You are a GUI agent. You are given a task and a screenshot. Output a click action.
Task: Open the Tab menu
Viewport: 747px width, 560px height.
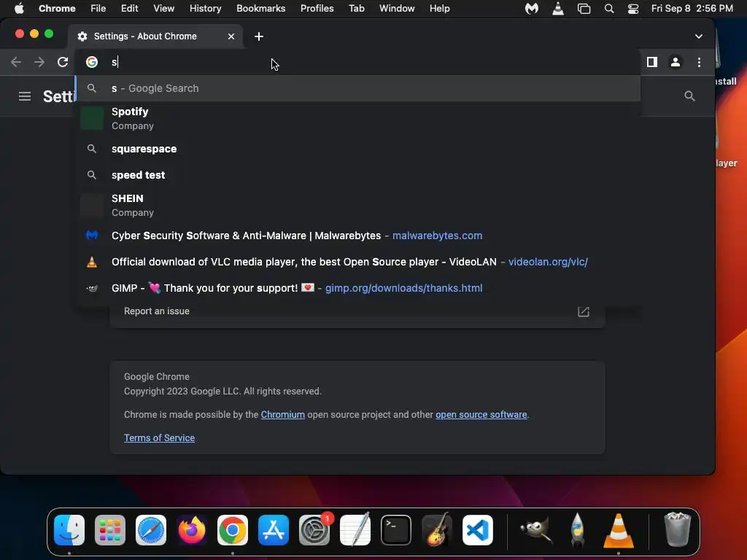pos(356,8)
